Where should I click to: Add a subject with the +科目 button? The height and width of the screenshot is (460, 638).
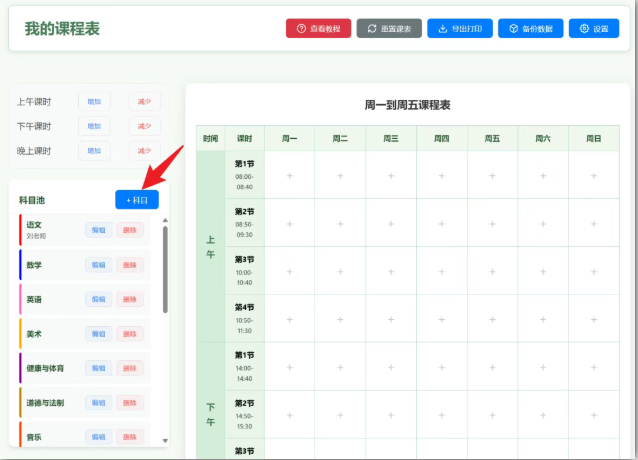point(137,200)
